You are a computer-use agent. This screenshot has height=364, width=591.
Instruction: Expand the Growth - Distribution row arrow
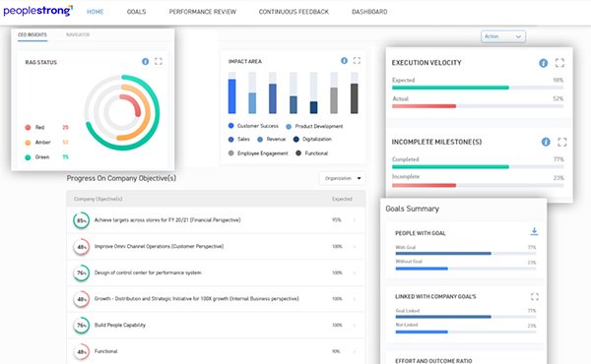[355, 299]
